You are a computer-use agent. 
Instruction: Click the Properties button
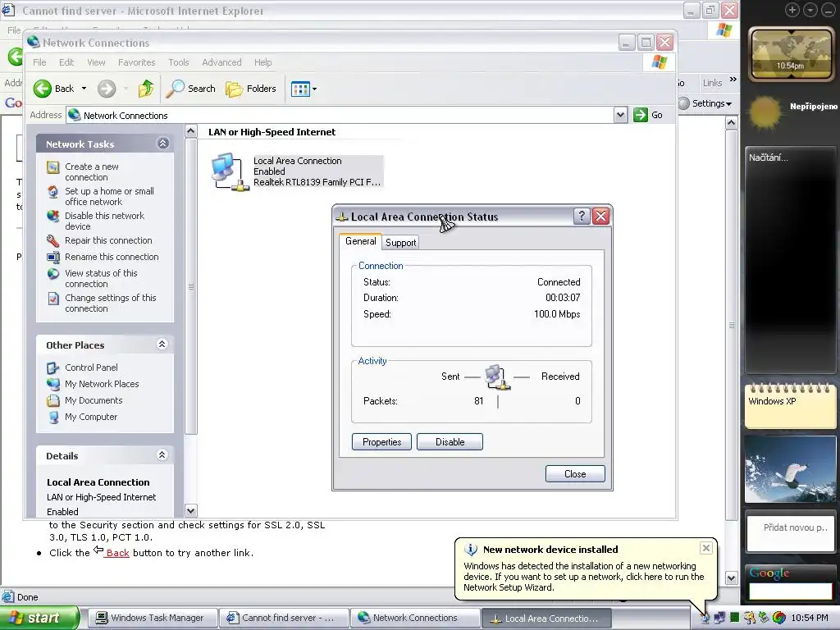point(381,441)
